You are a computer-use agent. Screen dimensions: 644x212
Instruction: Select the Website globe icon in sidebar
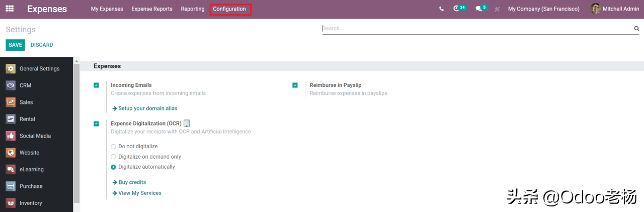11,153
